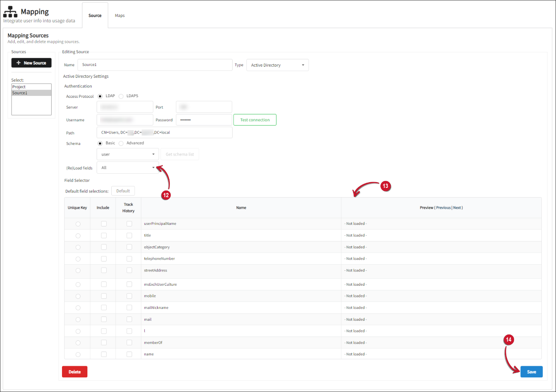The image size is (556, 392).
Task: Click the Mapping application logo icon
Action: pyautogui.click(x=10, y=11)
